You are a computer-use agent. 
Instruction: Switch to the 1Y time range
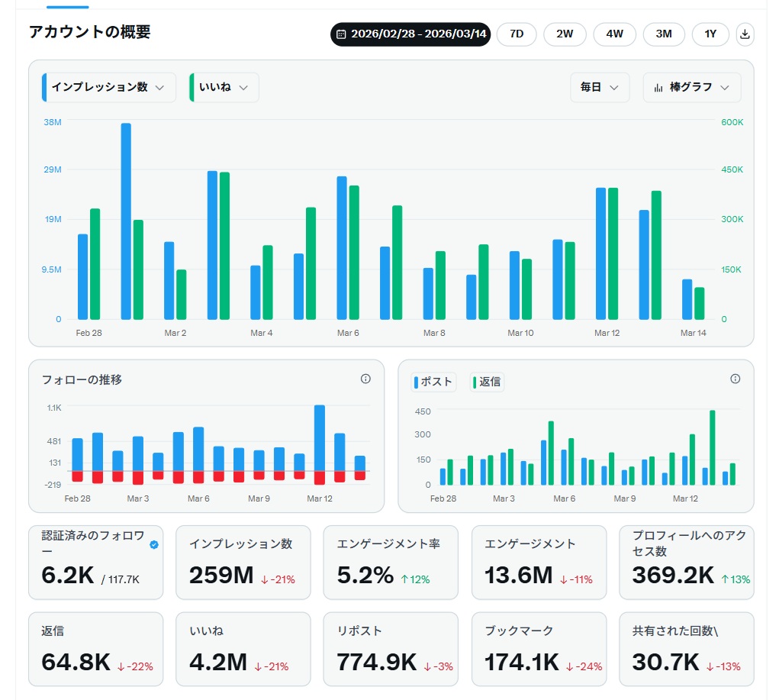(710, 34)
